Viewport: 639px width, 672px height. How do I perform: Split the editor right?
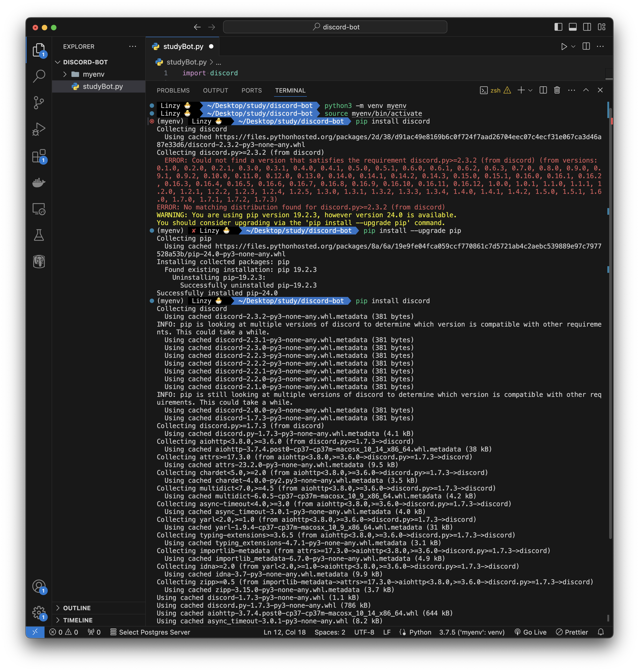click(x=586, y=46)
